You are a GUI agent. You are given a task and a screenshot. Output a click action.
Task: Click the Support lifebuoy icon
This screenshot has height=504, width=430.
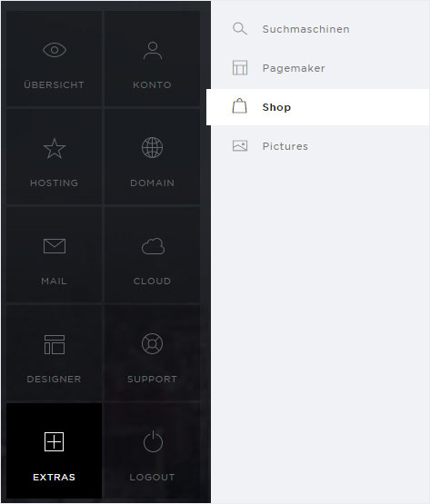coord(152,343)
